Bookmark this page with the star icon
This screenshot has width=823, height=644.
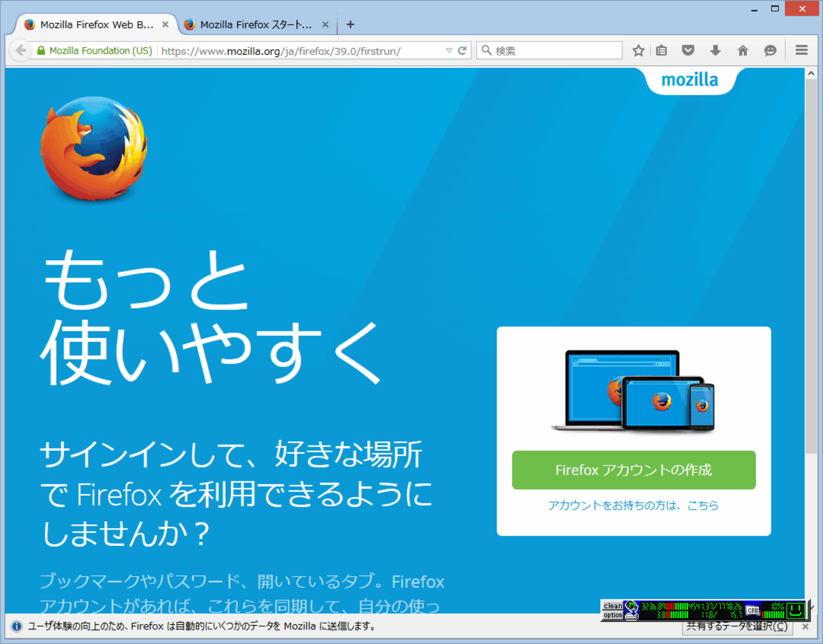tap(638, 51)
